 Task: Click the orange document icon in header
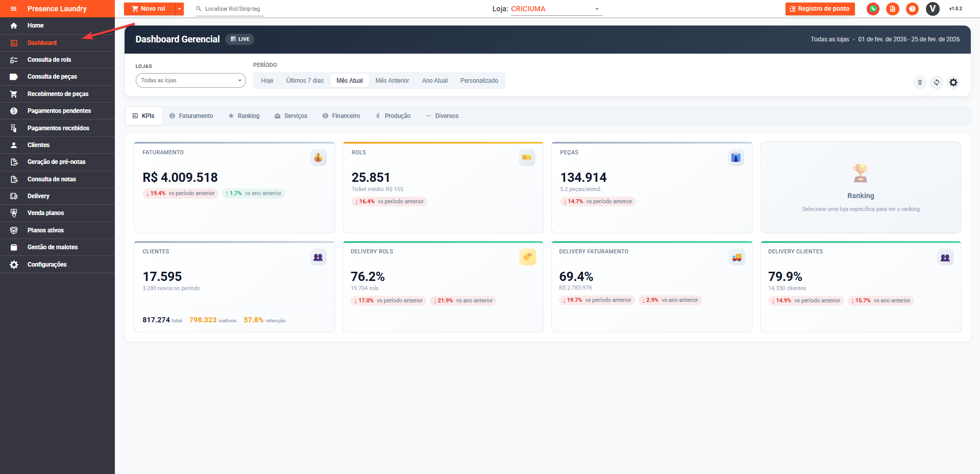(892, 9)
